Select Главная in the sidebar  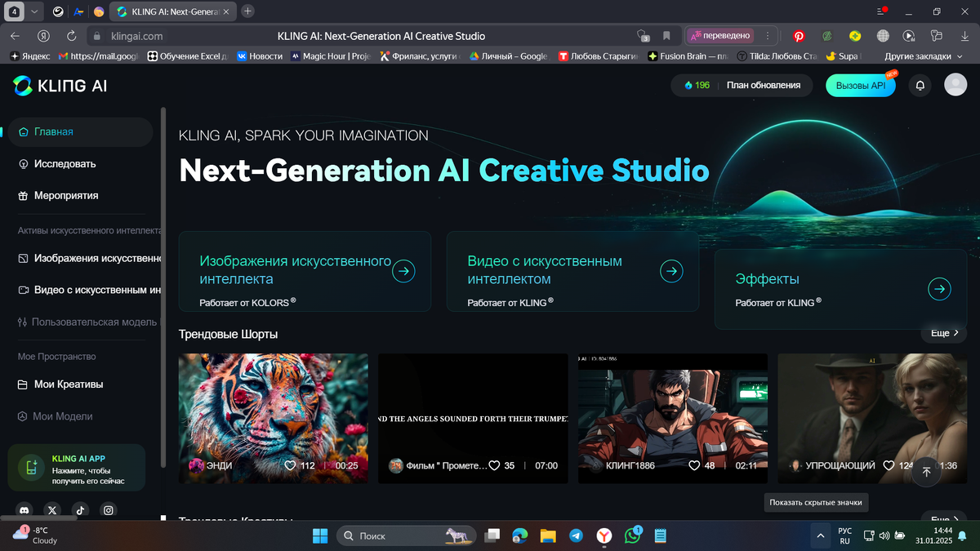[80, 131]
